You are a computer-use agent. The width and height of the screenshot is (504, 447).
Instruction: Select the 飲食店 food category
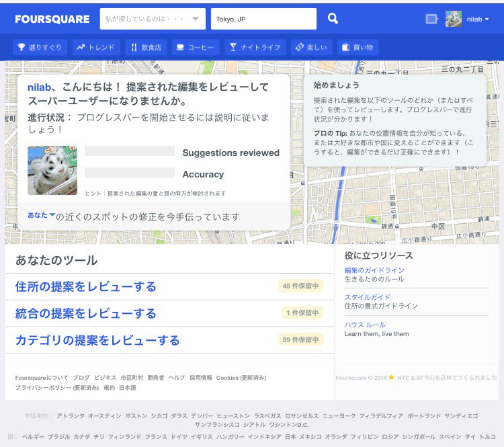[146, 47]
